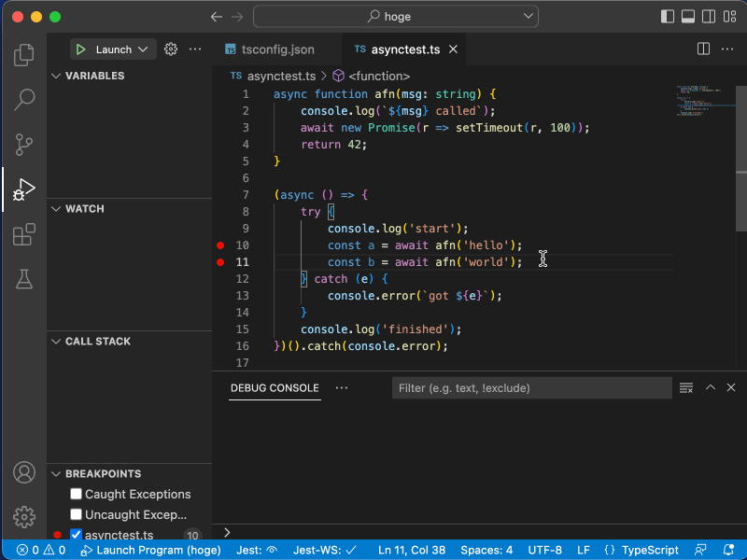Open the Run and Debug view
The height and width of the screenshot is (560, 747).
click(23, 189)
